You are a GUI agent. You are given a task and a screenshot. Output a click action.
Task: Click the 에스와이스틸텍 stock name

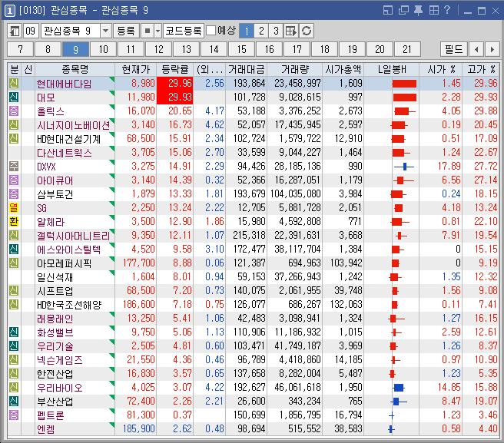click(69, 250)
